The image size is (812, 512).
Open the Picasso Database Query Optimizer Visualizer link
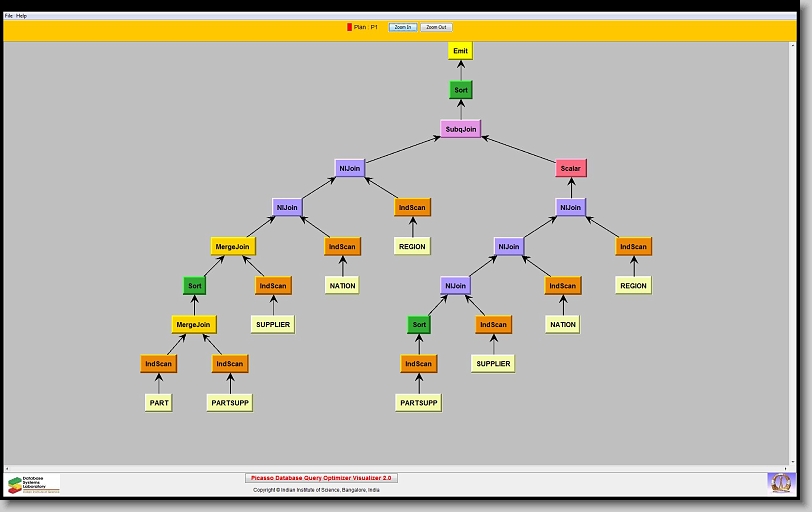321,478
